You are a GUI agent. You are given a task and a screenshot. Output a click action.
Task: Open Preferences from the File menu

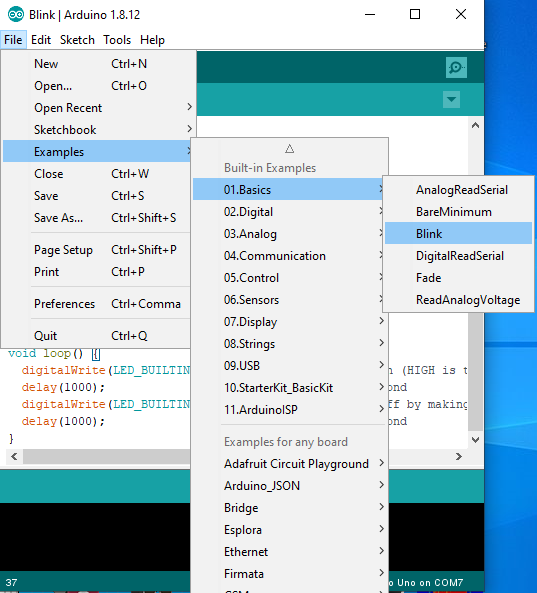96,304
